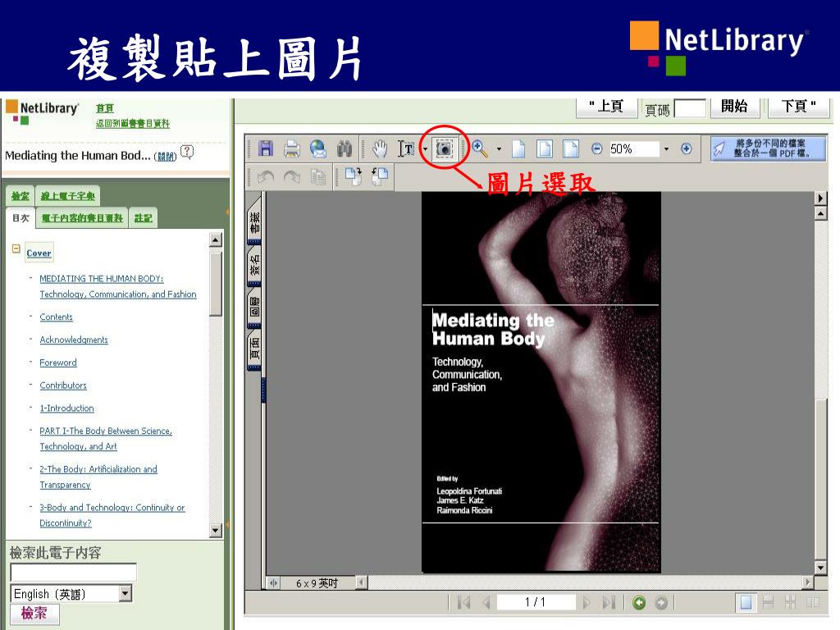Zoom in with the plus circle button
The image size is (840, 630).
tap(687, 148)
